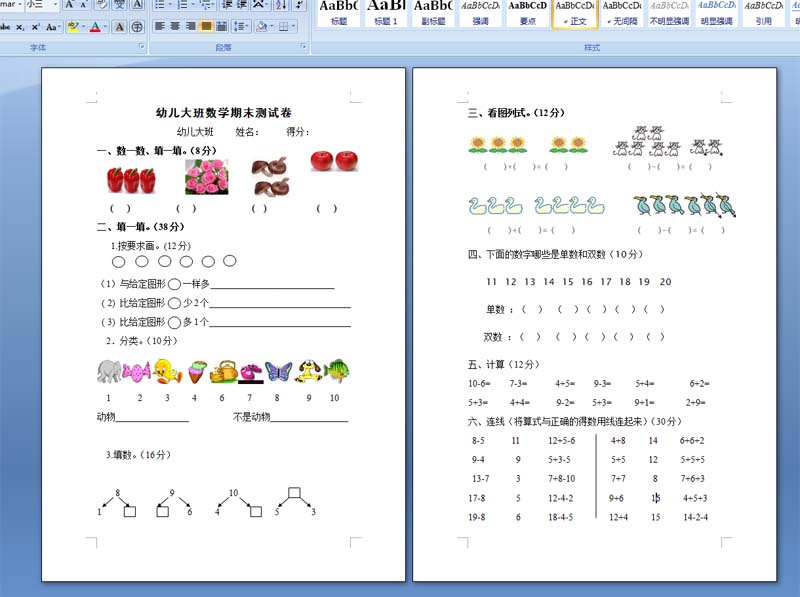
Task: Align text left
Action: click(160, 26)
